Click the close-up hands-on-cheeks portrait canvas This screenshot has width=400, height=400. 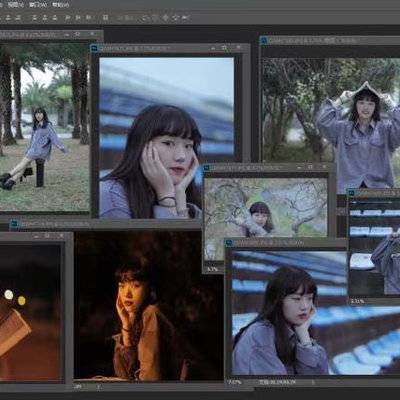(167, 138)
